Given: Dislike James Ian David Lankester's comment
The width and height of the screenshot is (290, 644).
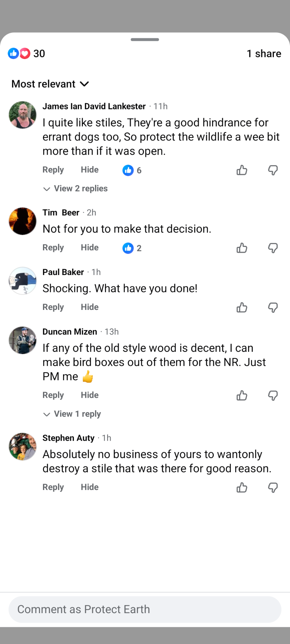Looking at the screenshot, I should click(273, 170).
